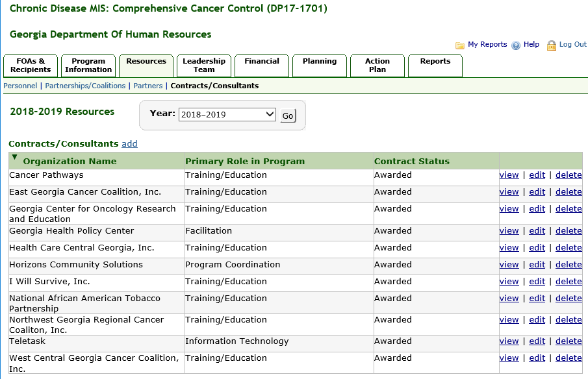Select the FOAs & Recipients tab
588x379 pixels.
coord(31,65)
